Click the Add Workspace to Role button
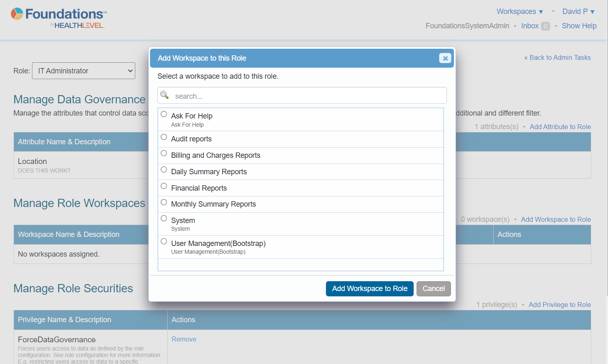 tap(369, 289)
